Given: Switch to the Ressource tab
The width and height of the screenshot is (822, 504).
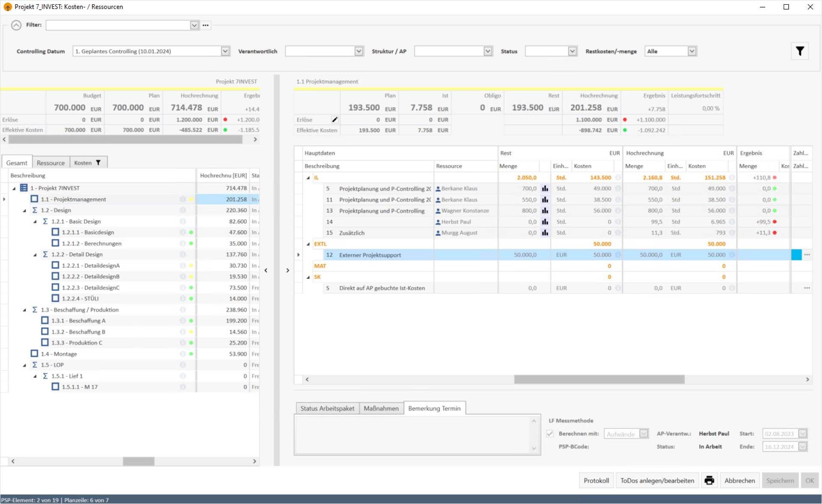Looking at the screenshot, I should [x=51, y=163].
